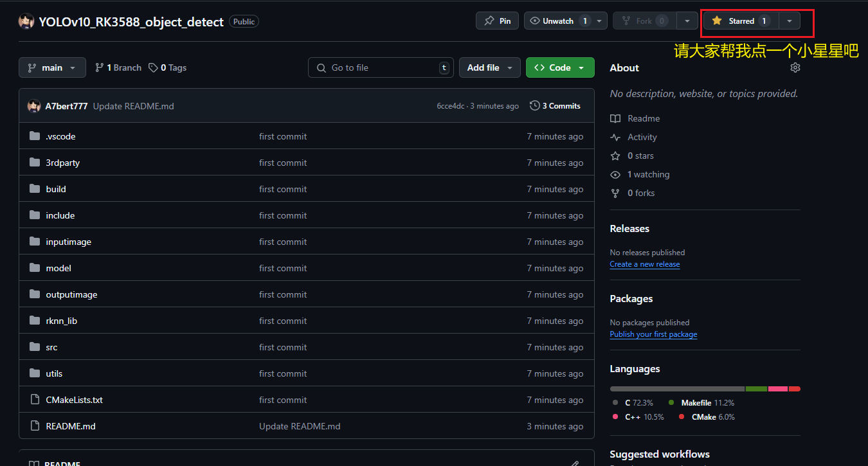This screenshot has height=466, width=868.
Task: Click the pink C++ segment of language bar
Action: pyautogui.click(x=778, y=389)
